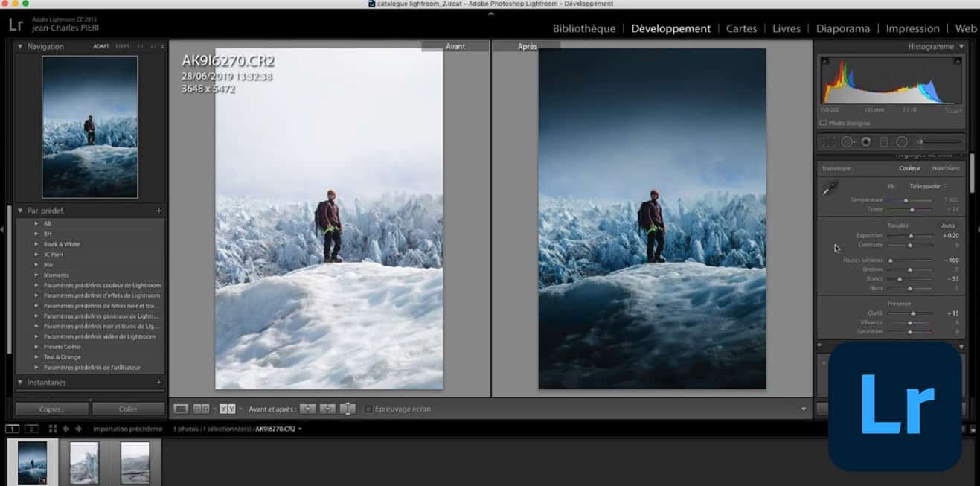Select the Spot Removal tool

click(847, 141)
